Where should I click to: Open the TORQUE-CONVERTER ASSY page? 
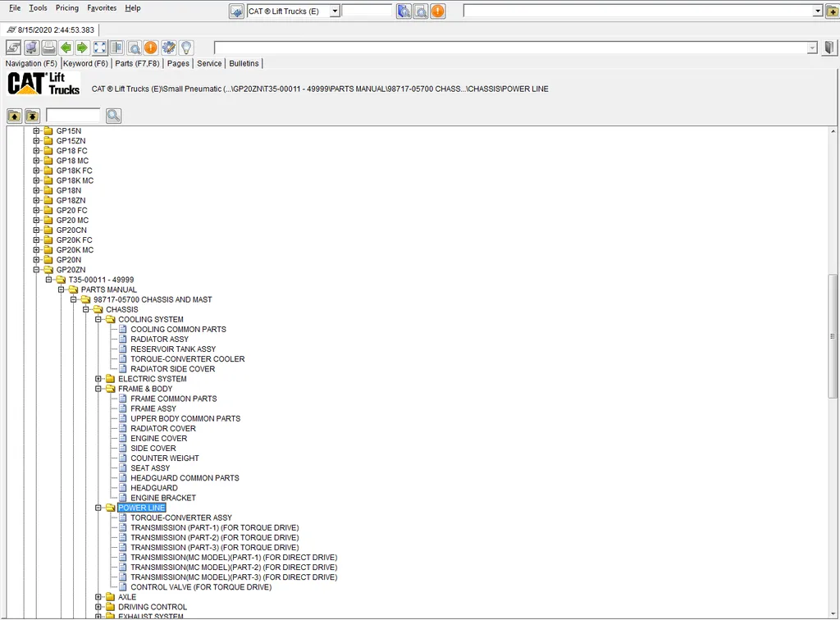181,517
